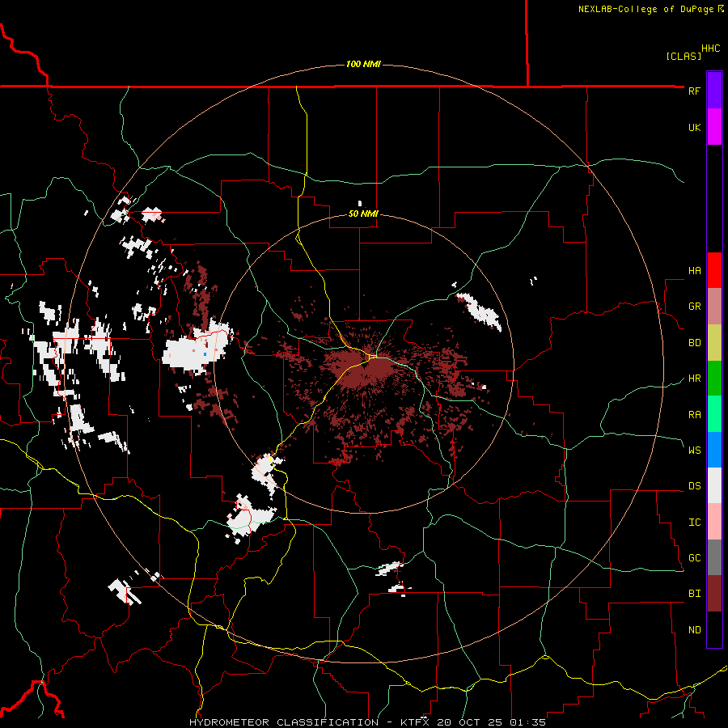This screenshot has width=728, height=728.
Task: Select the gray GC legend swatch
Action: pos(714,557)
